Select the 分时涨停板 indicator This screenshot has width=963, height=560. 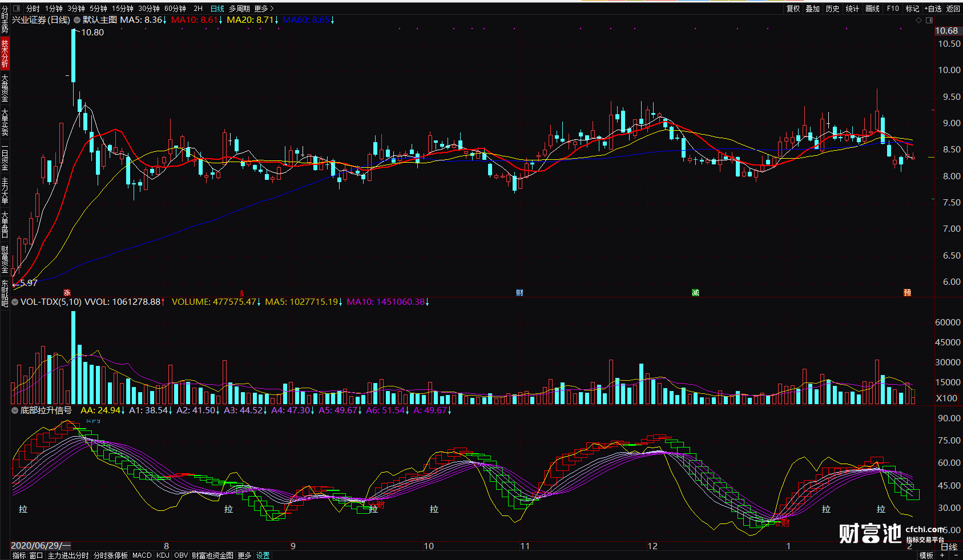pyautogui.click(x=111, y=555)
